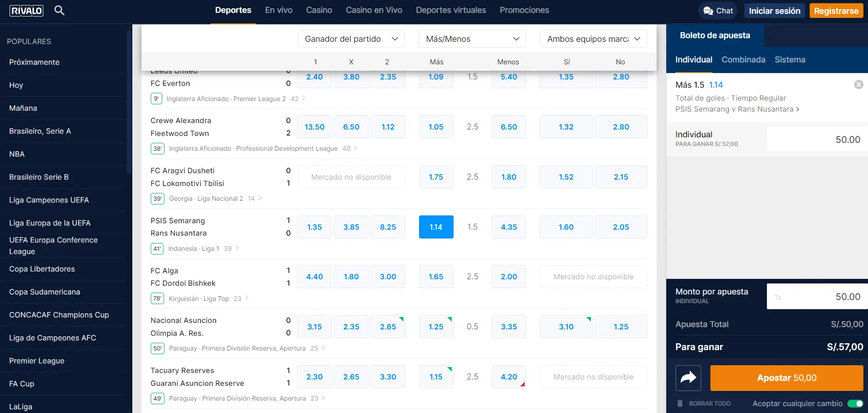Open Deportes virtuales
This screenshot has width=868, height=413.
point(451,10)
